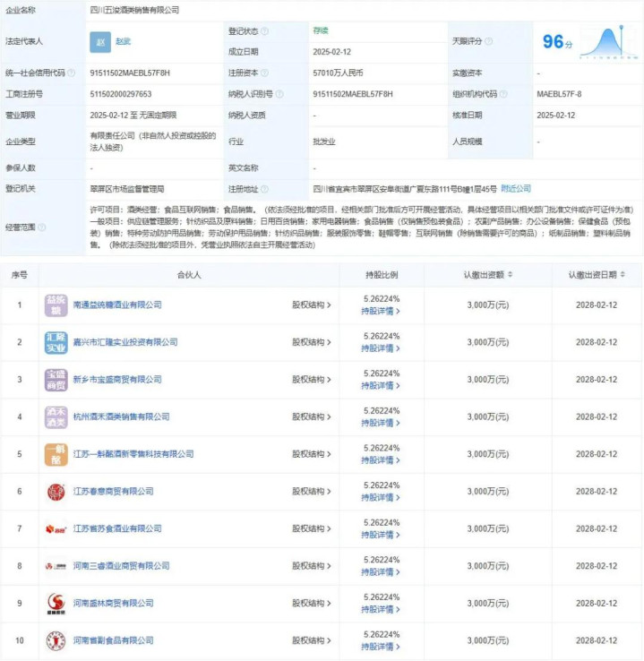
Task: Open 持股详情 in row 7
Action: [381, 535]
